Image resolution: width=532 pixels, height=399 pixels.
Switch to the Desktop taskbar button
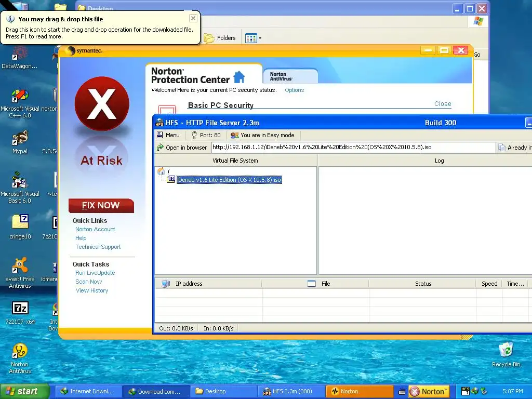223,391
